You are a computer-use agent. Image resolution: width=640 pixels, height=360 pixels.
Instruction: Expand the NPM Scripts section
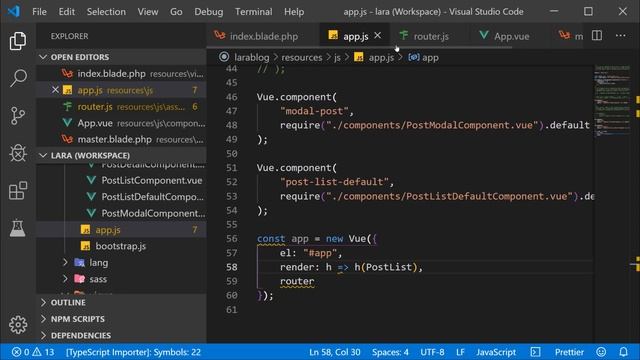[121, 319]
